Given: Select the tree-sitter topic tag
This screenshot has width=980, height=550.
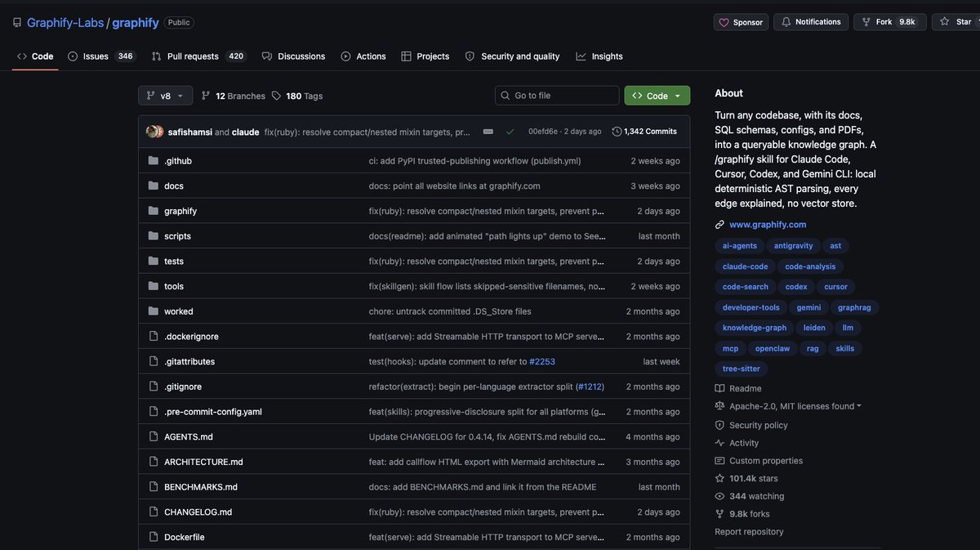Looking at the screenshot, I should point(742,369).
